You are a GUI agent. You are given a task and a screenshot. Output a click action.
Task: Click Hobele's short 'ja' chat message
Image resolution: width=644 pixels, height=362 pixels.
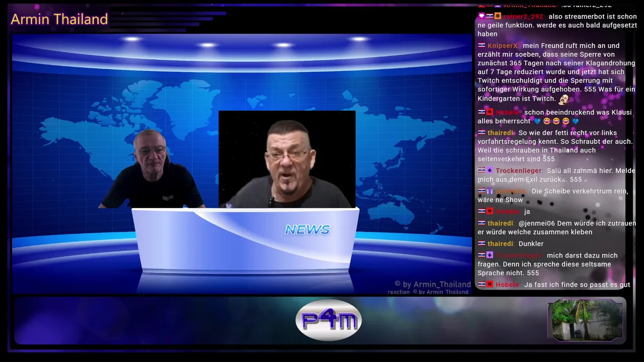point(527,212)
